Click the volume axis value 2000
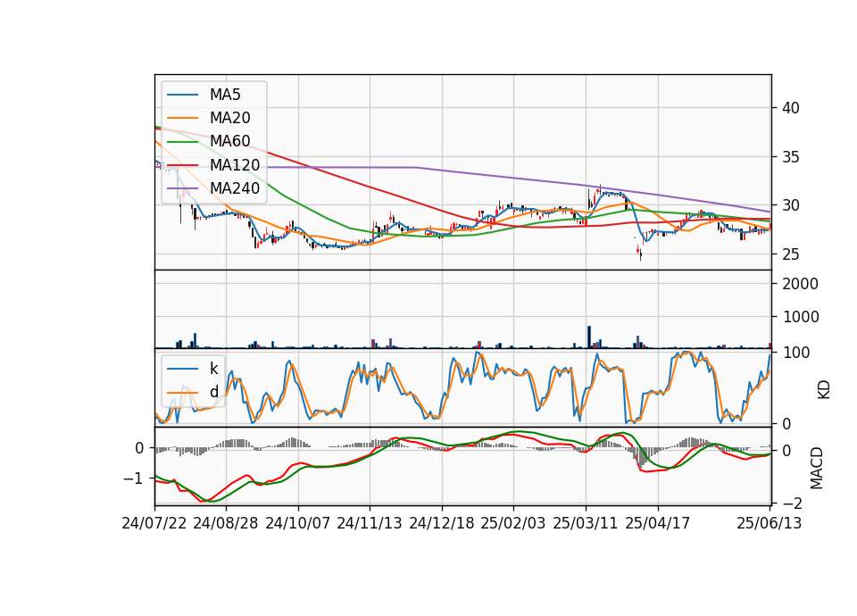Screen dimensions: 857x616 click(x=801, y=284)
